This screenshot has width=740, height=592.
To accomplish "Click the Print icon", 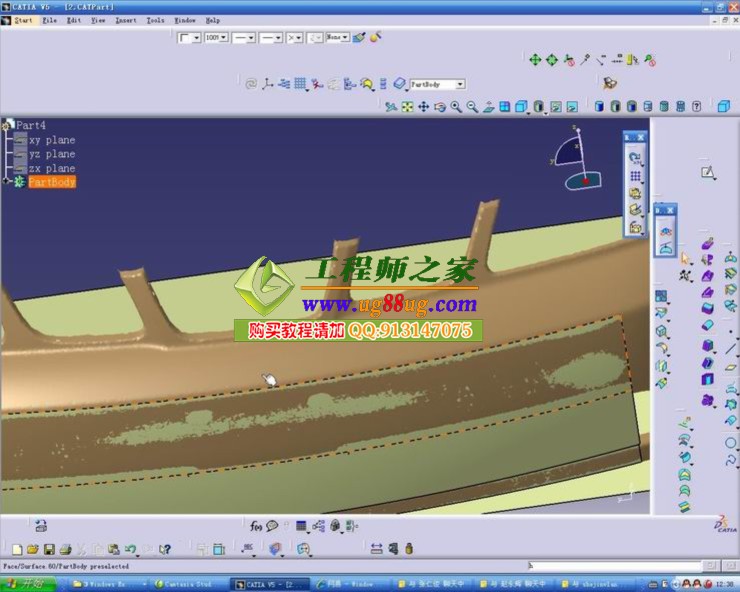I will pyautogui.click(x=66, y=549).
